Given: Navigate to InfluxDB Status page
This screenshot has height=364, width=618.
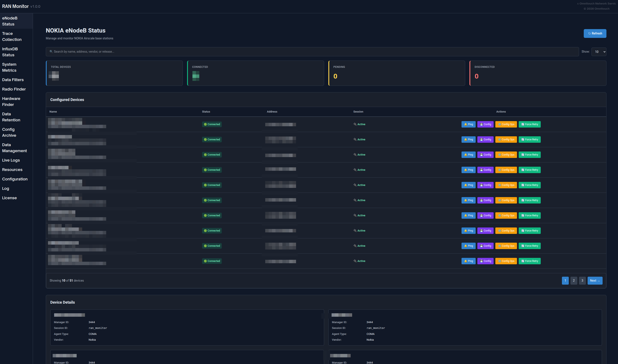Looking at the screenshot, I should pos(10,52).
